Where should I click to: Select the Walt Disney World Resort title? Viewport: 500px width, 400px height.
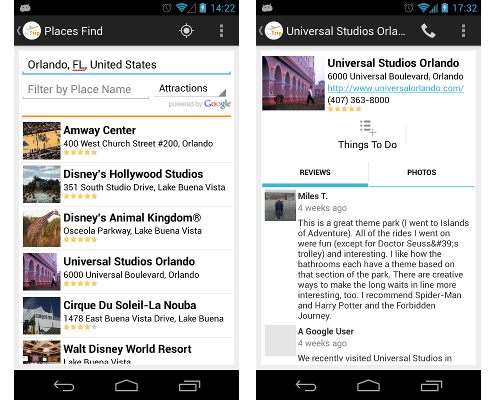point(127,349)
